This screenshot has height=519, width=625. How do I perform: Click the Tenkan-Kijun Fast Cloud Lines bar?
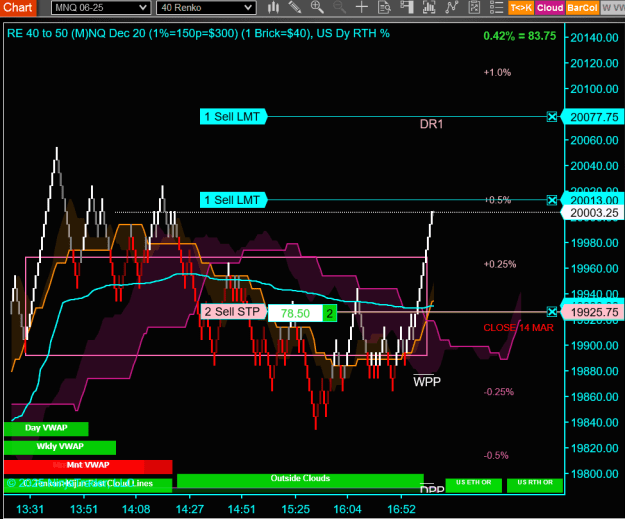(88, 484)
